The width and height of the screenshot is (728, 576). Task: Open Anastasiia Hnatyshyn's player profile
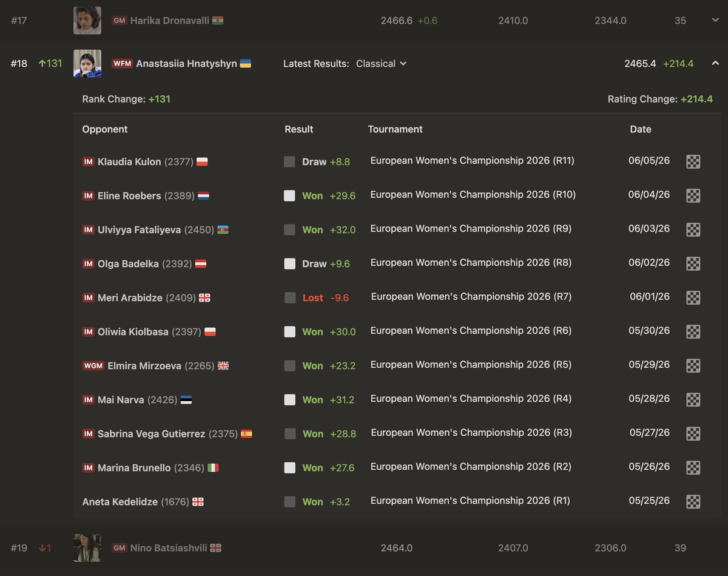click(x=186, y=64)
